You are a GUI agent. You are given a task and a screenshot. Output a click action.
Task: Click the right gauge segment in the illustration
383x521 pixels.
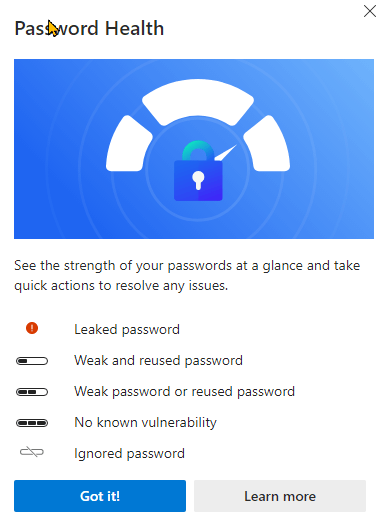pos(267,144)
